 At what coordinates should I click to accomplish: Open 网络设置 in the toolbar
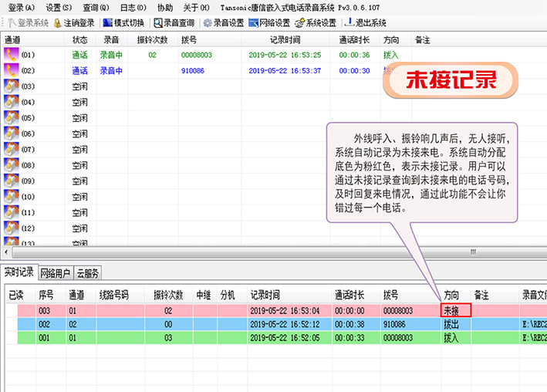(x=254, y=22)
